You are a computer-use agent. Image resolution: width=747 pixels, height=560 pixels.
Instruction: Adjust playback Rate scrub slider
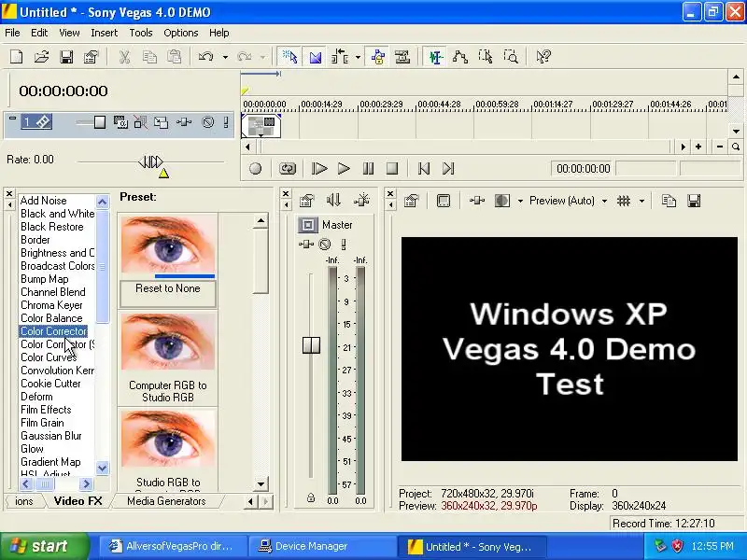pyautogui.click(x=150, y=162)
